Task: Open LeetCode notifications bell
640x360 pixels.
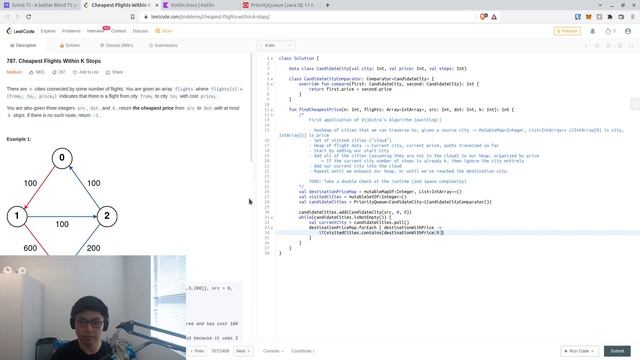Action: [593, 31]
